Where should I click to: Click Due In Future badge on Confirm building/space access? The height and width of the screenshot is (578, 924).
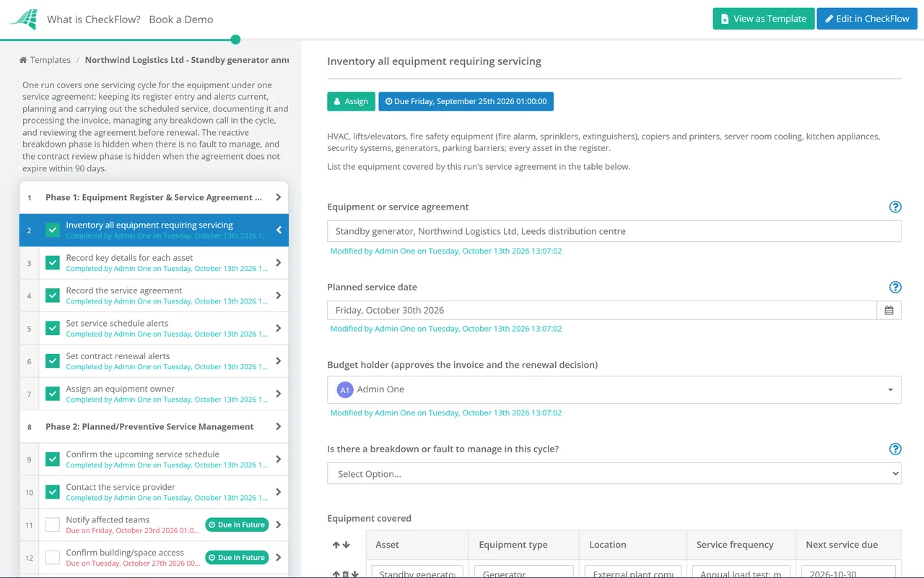click(237, 557)
